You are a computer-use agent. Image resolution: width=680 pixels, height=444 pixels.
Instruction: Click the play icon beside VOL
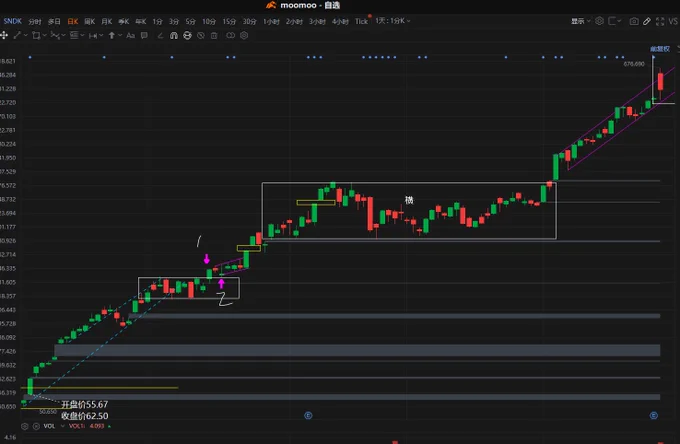(36, 426)
